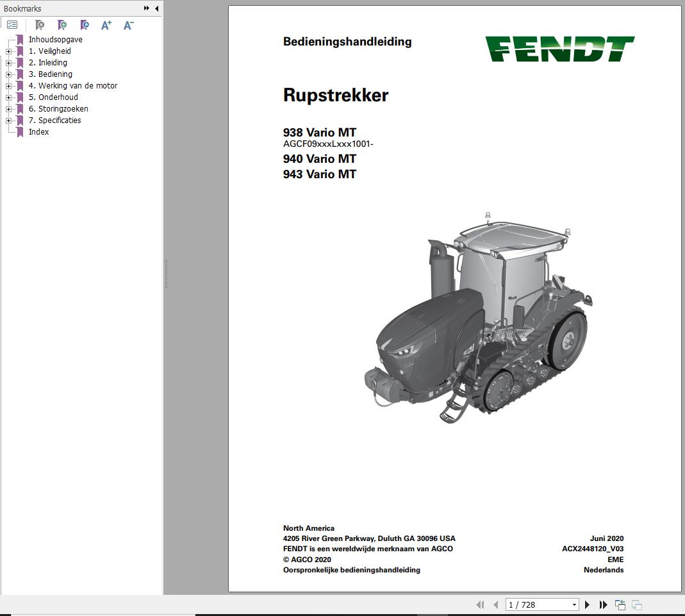Expand the 1. Veiligheid bookmark
The width and height of the screenshot is (685, 616).
[x=8, y=51]
